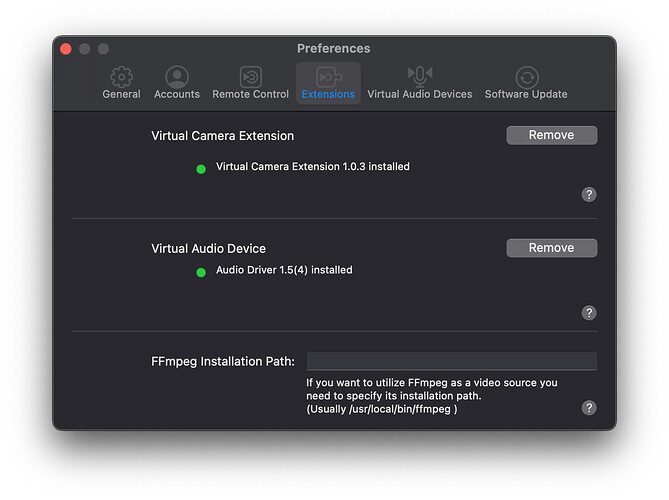The width and height of the screenshot is (669, 500).
Task: Click the Preferences window title
Action: pos(333,48)
